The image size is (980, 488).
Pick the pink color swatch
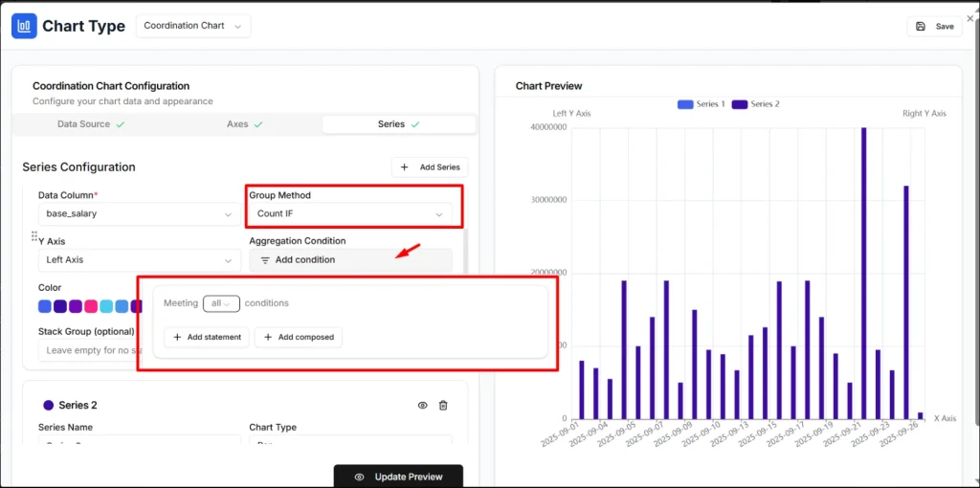[91, 306]
